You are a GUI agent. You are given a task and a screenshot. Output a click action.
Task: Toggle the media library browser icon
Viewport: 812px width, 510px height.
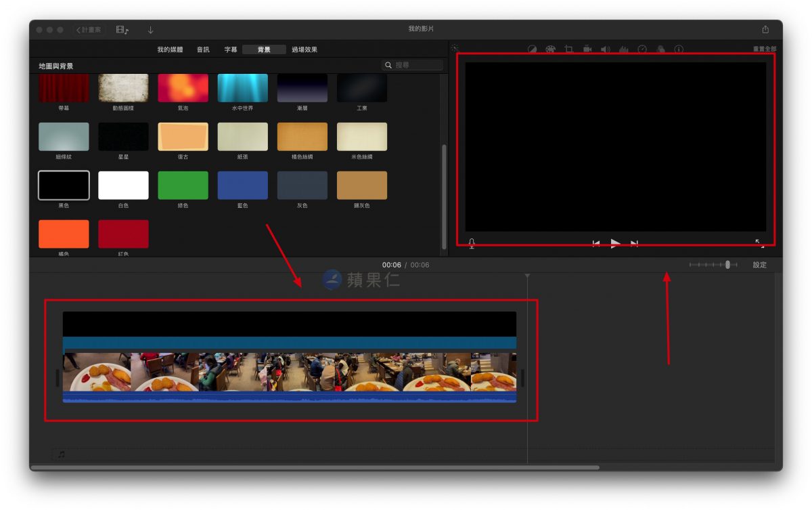click(122, 30)
